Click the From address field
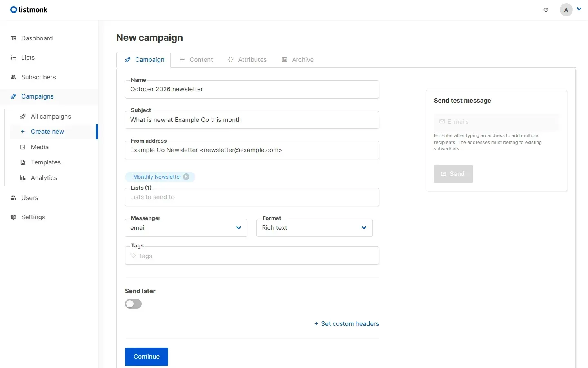This screenshot has width=588, height=368. 252,150
